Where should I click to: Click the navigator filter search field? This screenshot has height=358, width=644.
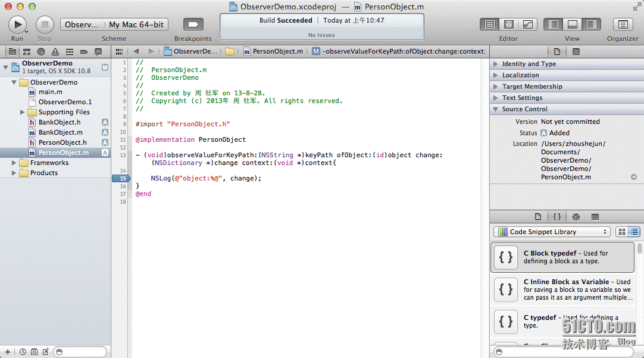[80, 352]
